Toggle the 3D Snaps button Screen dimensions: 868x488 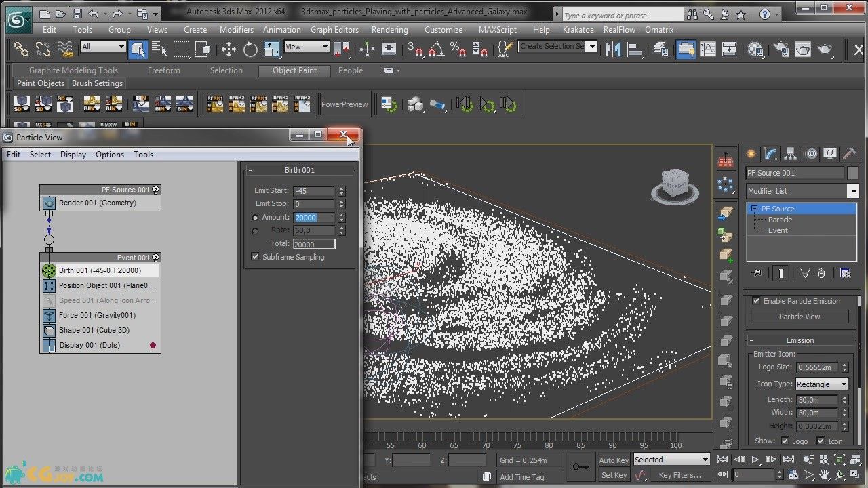tap(414, 49)
